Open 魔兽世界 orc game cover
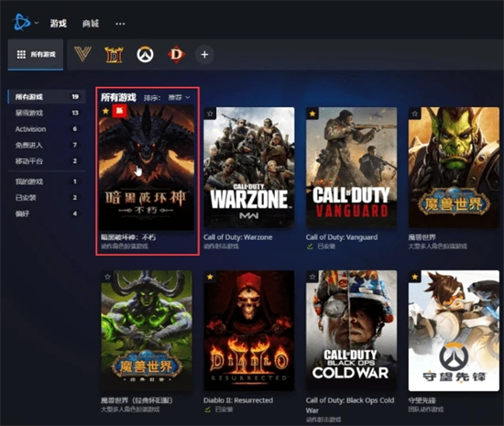The image size is (504, 426). point(454,168)
